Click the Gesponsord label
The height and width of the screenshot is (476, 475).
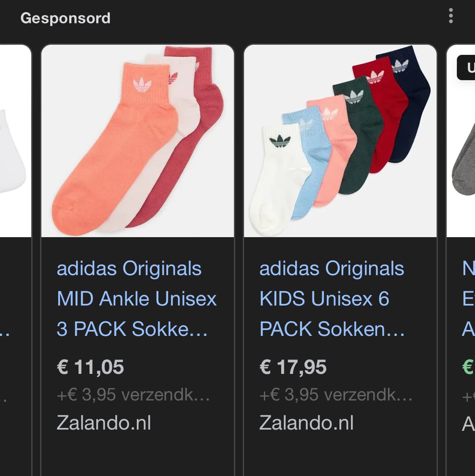[65, 18]
